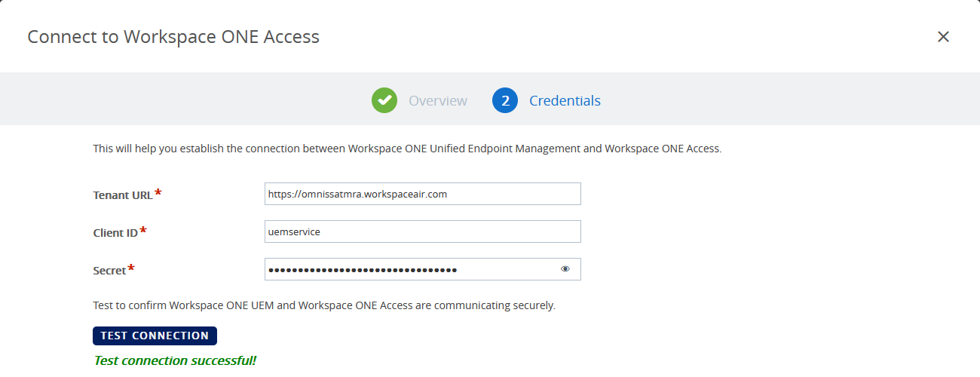Screen dimensions: 980x377
Task: Click the Client ID field label
Action: coord(115,233)
